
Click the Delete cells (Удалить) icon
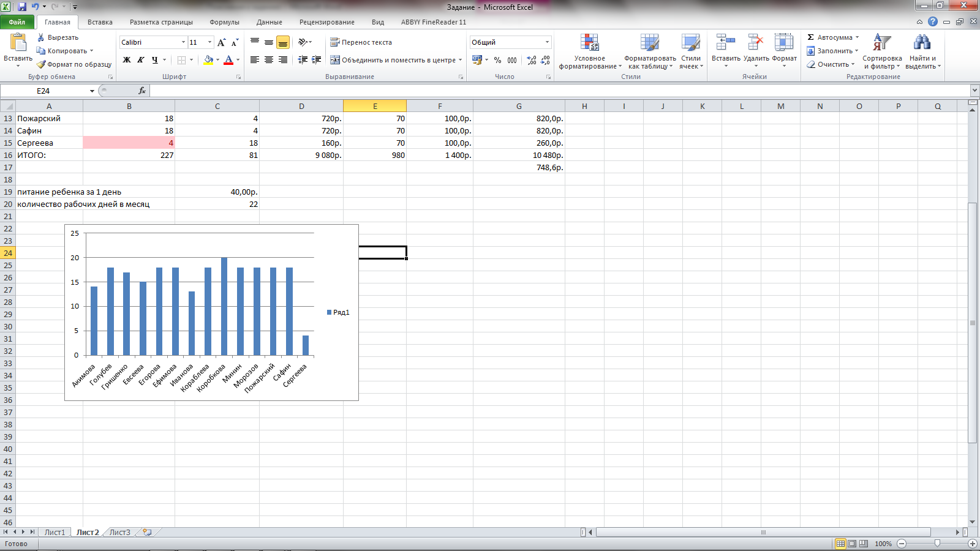pos(756,43)
